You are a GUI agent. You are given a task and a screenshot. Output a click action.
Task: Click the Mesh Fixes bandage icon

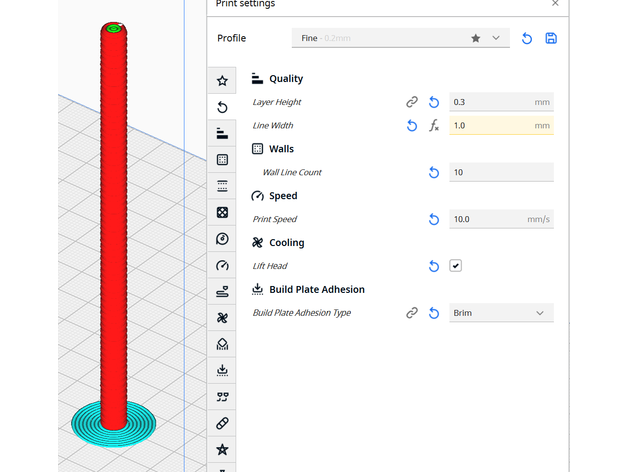(222, 423)
